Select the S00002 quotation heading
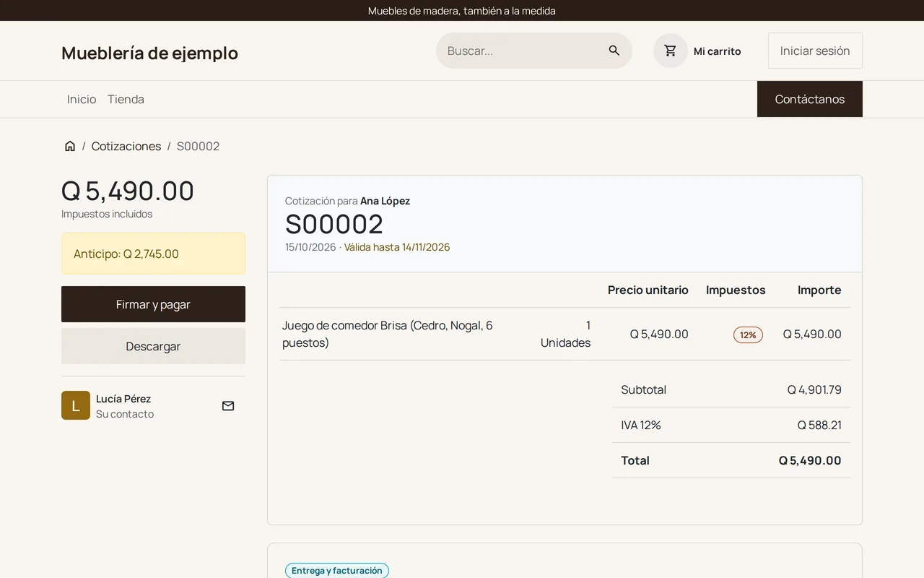The height and width of the screenshot is (578, 924). (x=334, y=224)
